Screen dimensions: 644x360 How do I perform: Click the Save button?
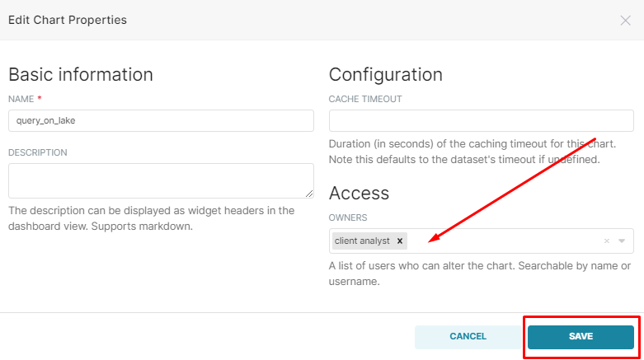click(581, 337)
